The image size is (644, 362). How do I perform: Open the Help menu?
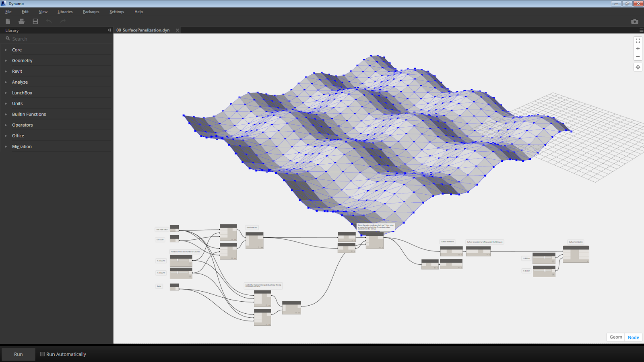point(138,12)
